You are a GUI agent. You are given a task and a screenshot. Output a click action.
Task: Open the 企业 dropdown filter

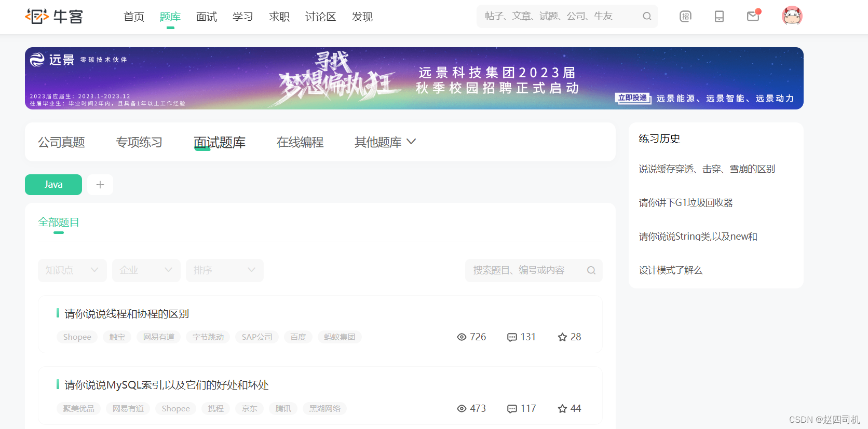(x=146, y=270)
